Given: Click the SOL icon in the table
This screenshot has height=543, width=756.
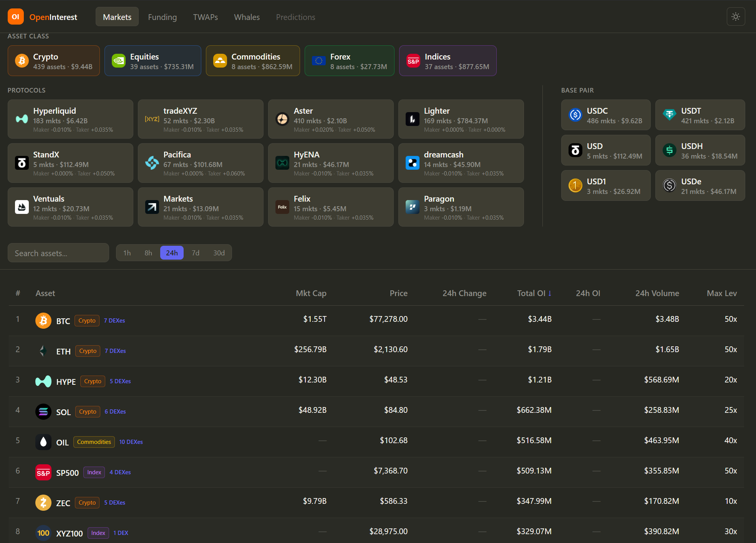Looking at the screenshot, I should tap(43, 411).
